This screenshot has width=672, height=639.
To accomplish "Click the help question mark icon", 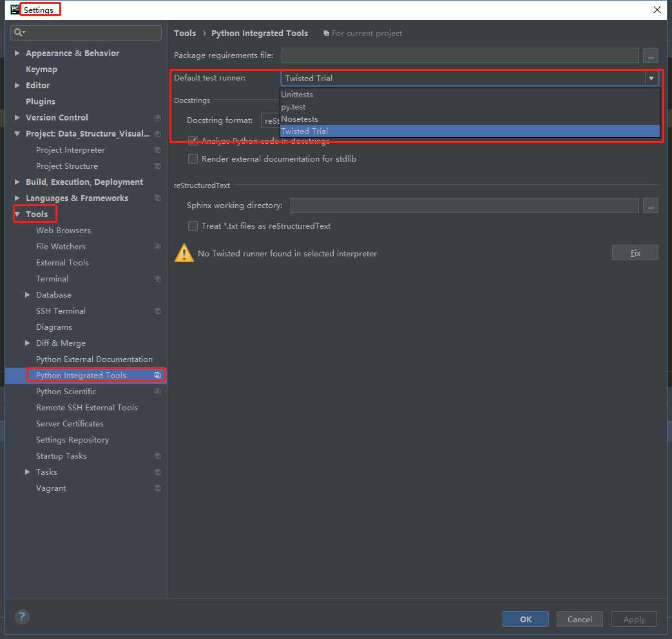I will tap(23, 616).
